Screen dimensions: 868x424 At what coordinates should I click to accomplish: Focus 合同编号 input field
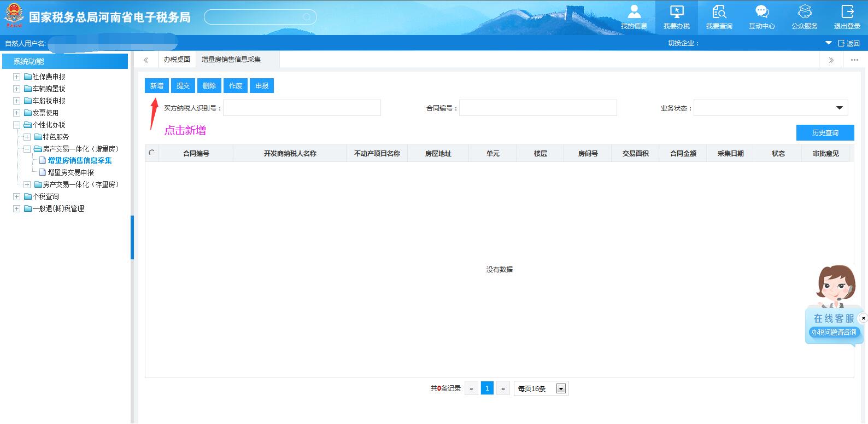pyautogui.click(x=538, y=108)
